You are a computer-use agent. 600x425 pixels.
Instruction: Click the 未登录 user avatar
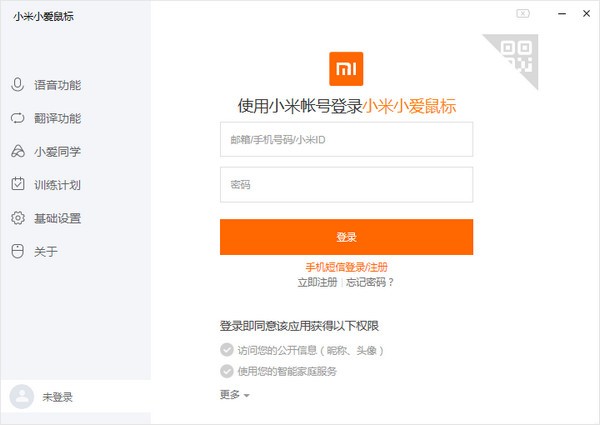21,397
